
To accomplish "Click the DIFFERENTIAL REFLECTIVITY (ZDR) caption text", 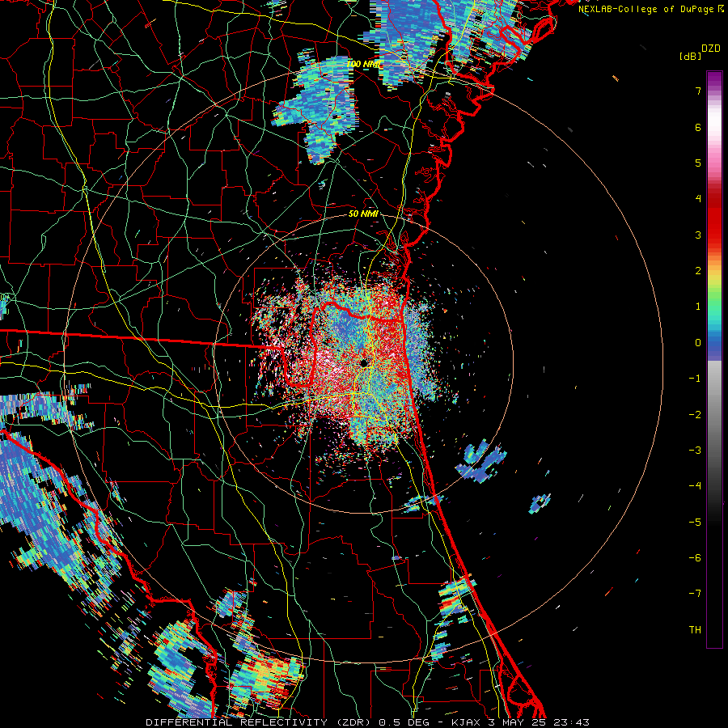I will [258, 722].
